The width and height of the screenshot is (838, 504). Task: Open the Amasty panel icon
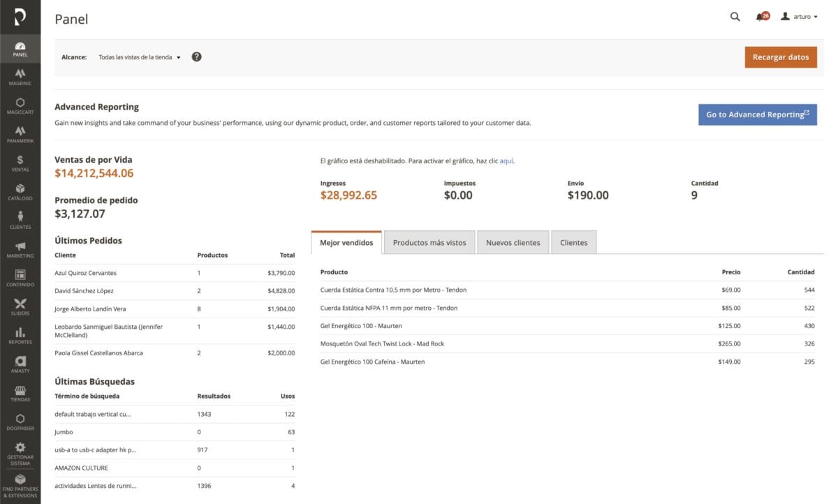(20, 364)
